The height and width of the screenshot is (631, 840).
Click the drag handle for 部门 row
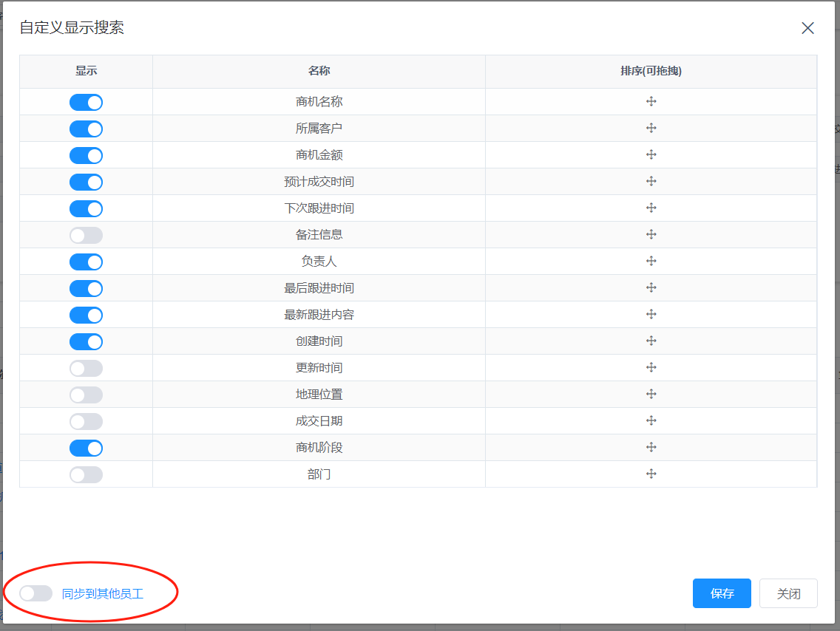651,474
